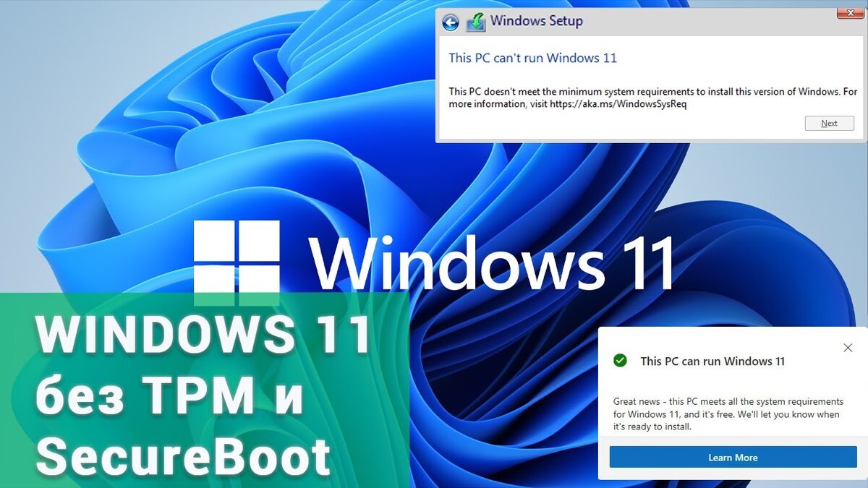Click the large Windows 11 wordmark

[492, 262]
